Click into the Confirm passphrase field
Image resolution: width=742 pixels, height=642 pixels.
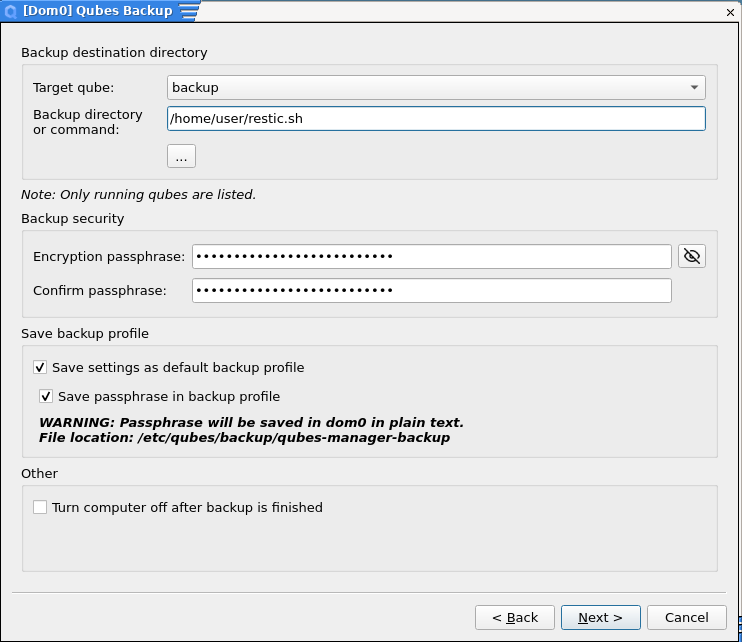[431, 291]
